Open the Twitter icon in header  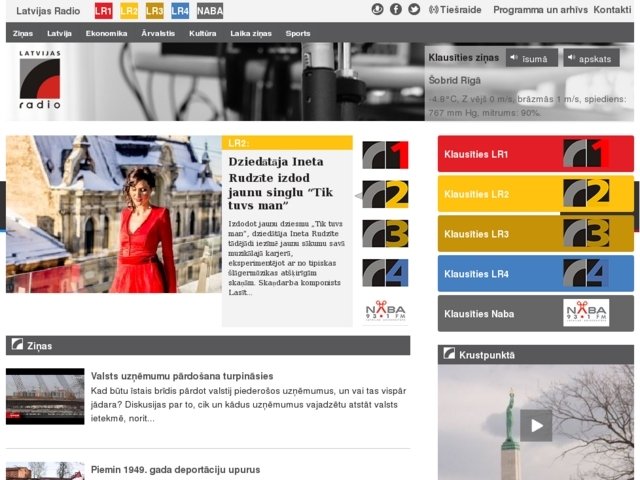414,9
